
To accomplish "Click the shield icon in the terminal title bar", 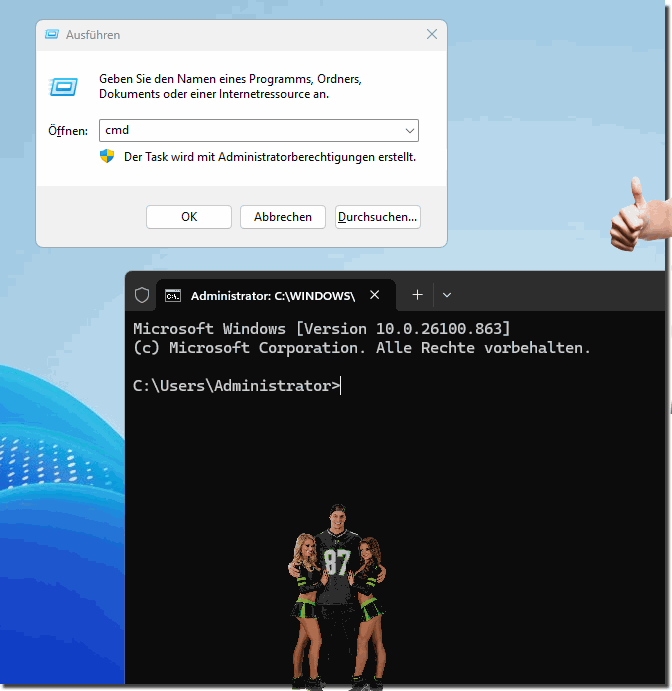I will click(142, 295).
